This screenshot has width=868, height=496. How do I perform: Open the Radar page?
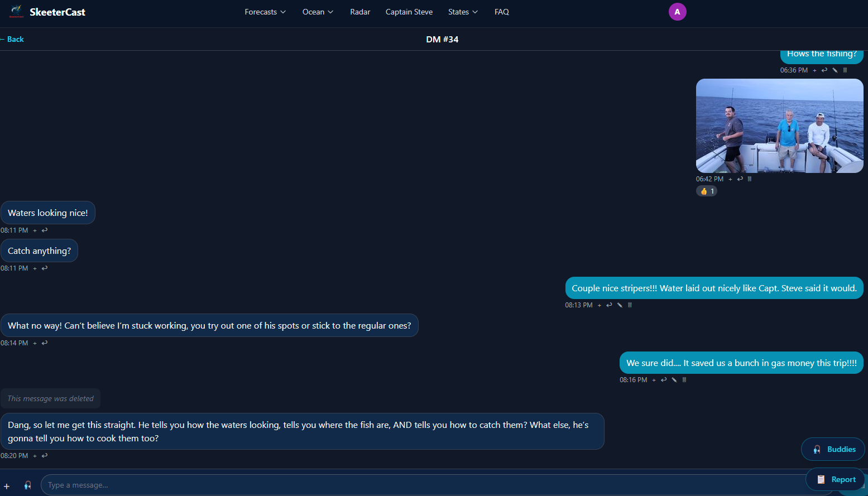(x=360, y=12)
